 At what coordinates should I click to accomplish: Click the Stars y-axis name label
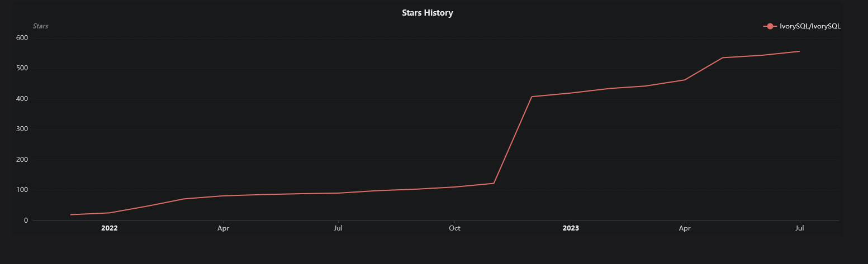pyautogui.click(x=40, y=26)
